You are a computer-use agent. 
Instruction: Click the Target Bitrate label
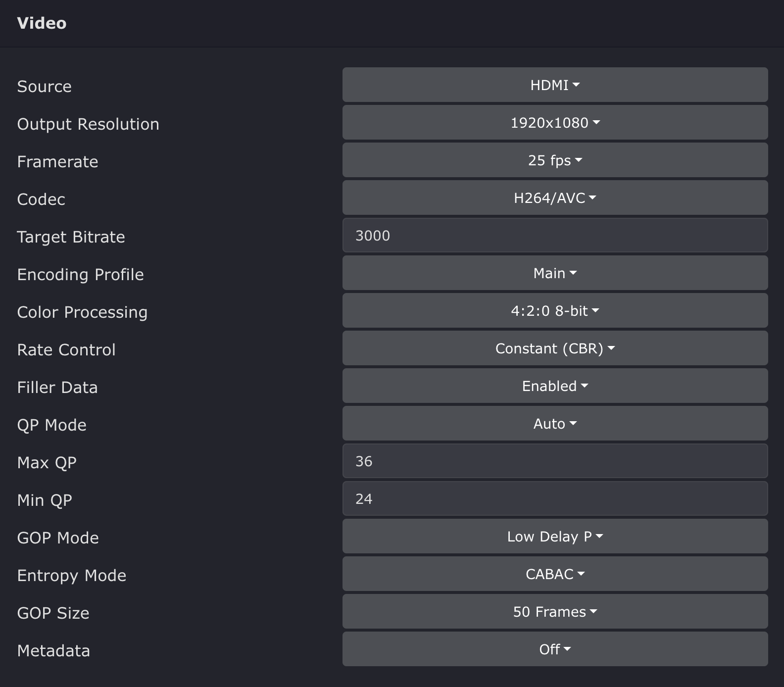click(x=71, y=237)
